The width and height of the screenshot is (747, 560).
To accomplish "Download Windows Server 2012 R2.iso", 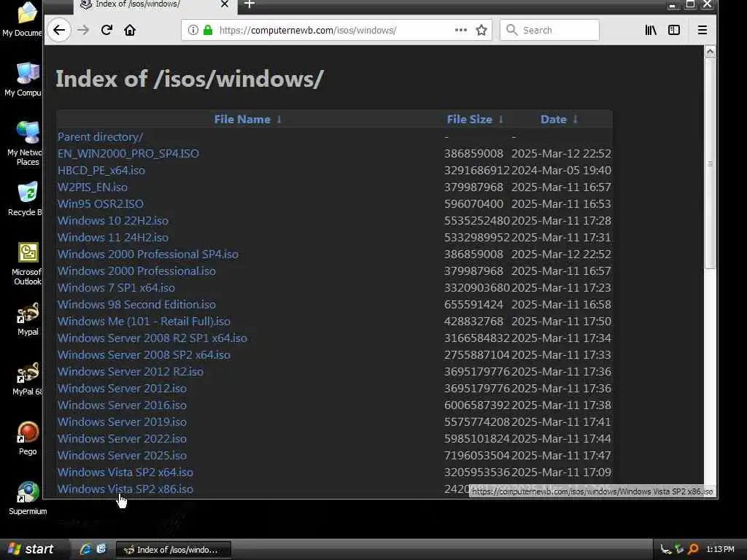I will [131, 371].
